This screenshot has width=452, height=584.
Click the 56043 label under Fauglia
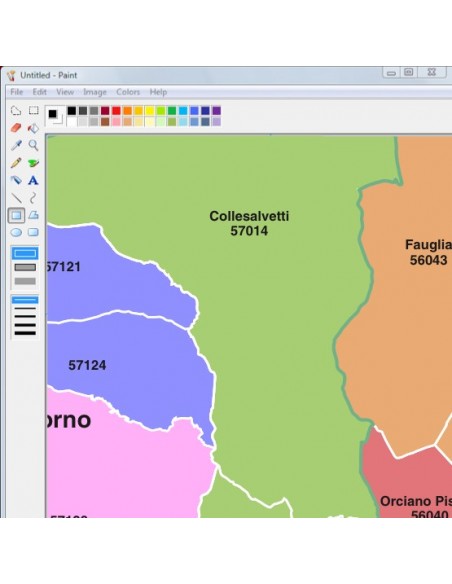(429, 260)
